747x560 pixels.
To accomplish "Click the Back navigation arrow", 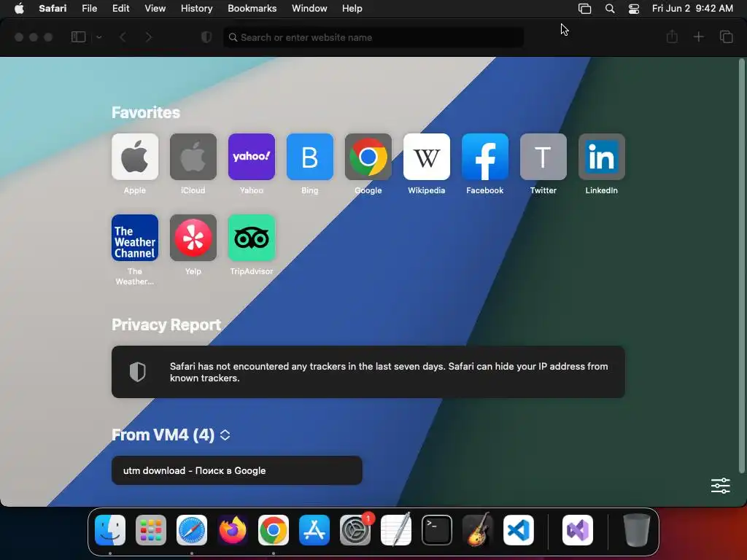I will pos(123,37).
